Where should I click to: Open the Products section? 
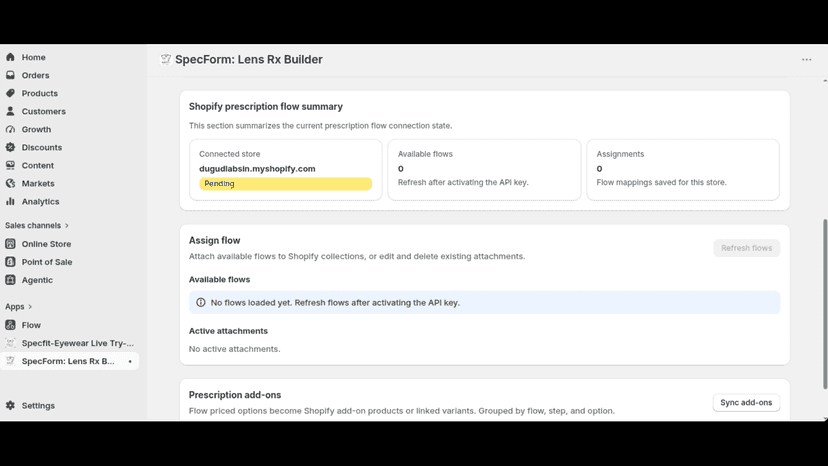[40, 93]
